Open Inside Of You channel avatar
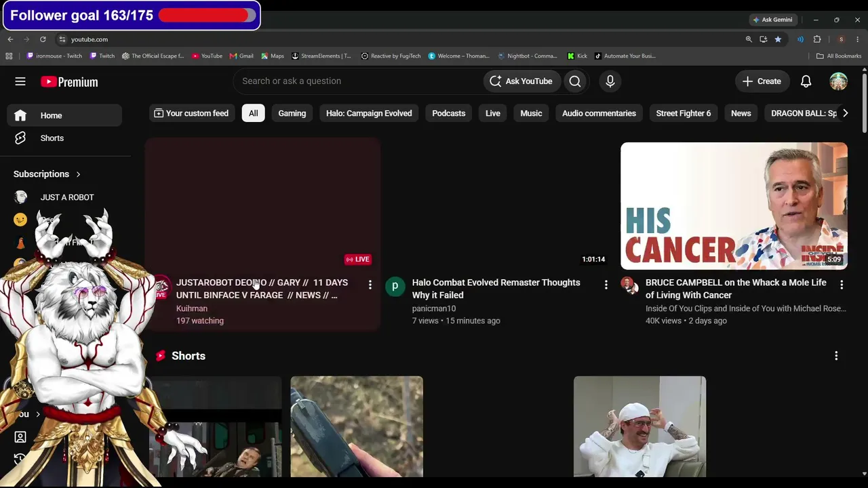The width and height of the screenshot is (868, 488). 630,285
